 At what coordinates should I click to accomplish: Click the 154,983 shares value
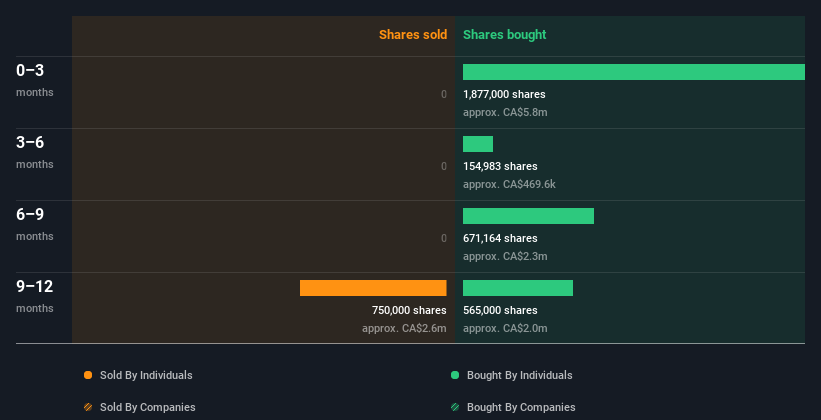point(500,166)
